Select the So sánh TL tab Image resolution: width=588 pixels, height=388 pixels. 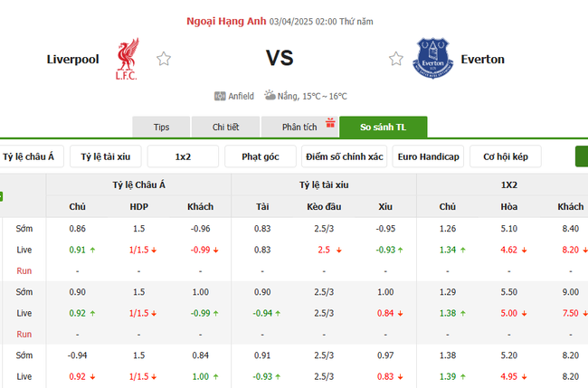coord(383,128)
